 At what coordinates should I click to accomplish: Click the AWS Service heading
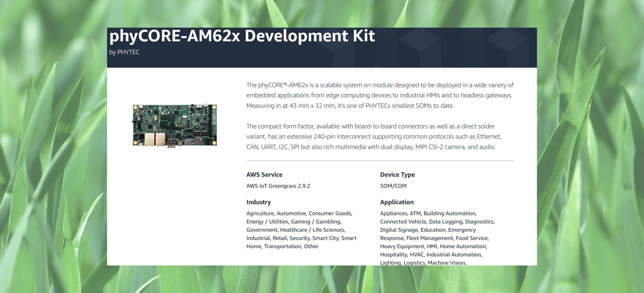[x=264, y=175]
